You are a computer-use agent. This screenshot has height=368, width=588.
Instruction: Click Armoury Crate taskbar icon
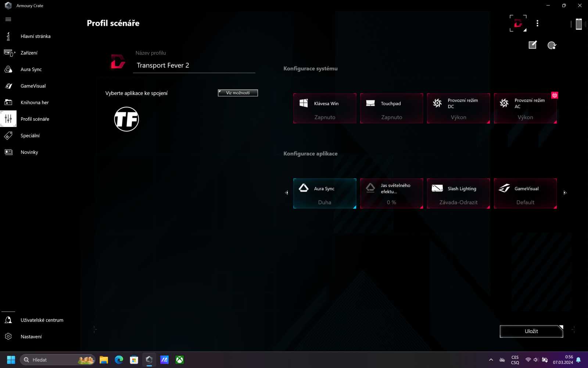(149, 360)
